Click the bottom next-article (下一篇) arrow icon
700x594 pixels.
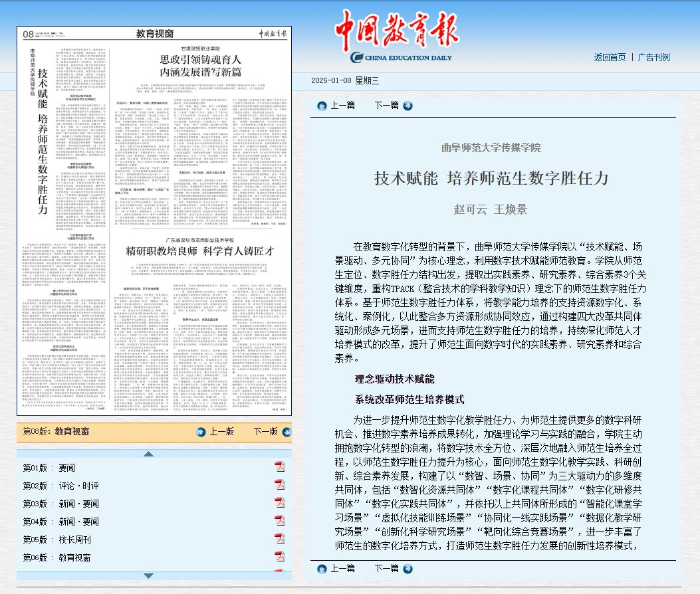click(408, 569)
